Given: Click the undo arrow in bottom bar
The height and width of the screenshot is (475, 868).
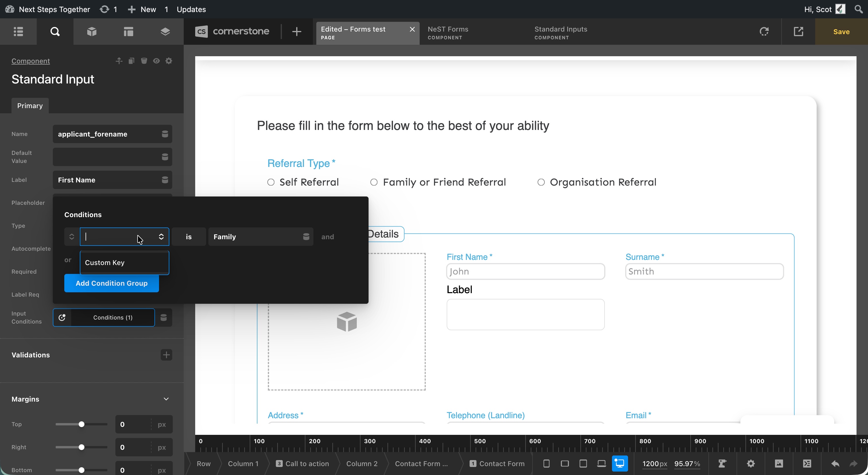Looking at the screenshot, I should click(835, 464).
